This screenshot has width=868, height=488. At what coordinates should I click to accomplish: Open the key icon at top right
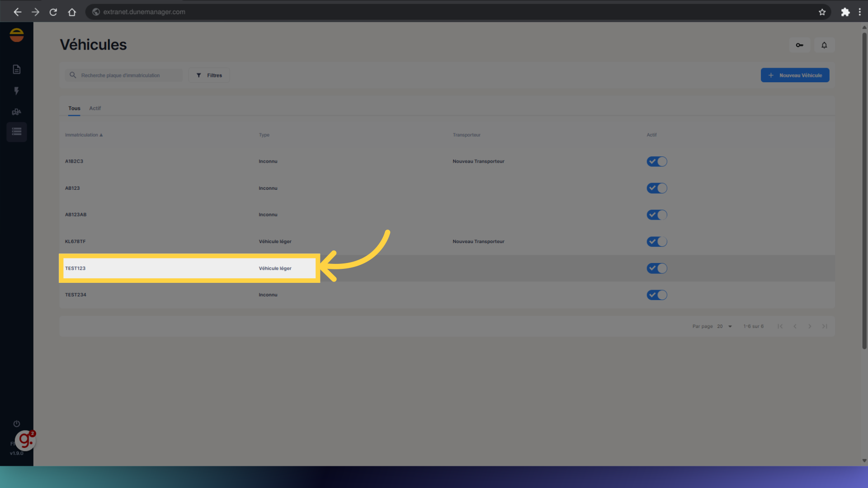point(799,45)
